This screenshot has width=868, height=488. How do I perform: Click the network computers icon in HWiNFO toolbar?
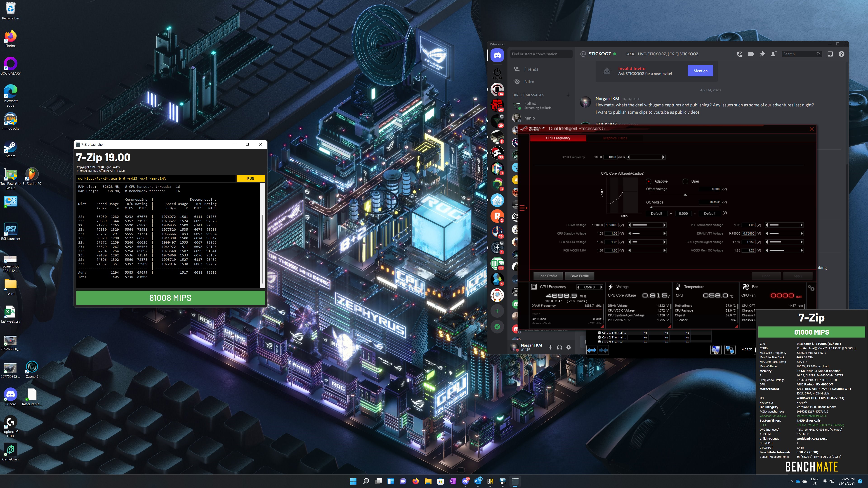tap(730, 350)
